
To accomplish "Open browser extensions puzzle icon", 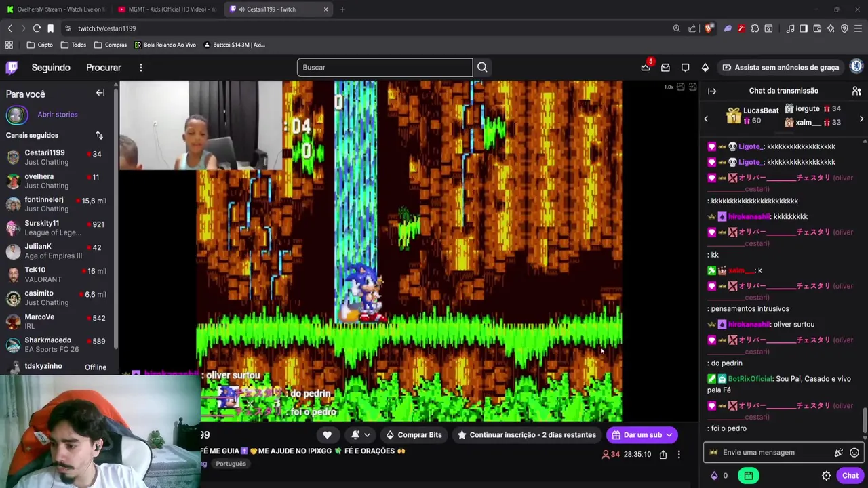I will [755, 28].
